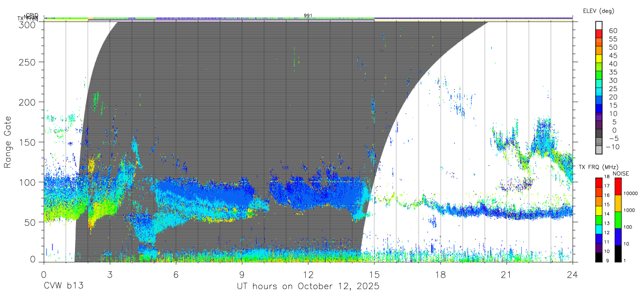Click the ELEV legend value '35'

click(613, 72)
